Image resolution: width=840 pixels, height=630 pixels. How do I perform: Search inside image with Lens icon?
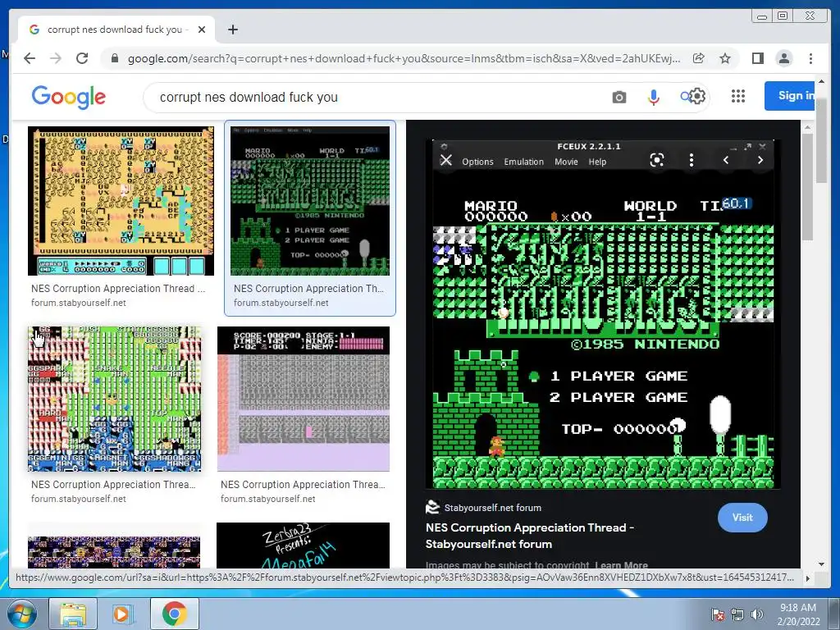(657, 160)
